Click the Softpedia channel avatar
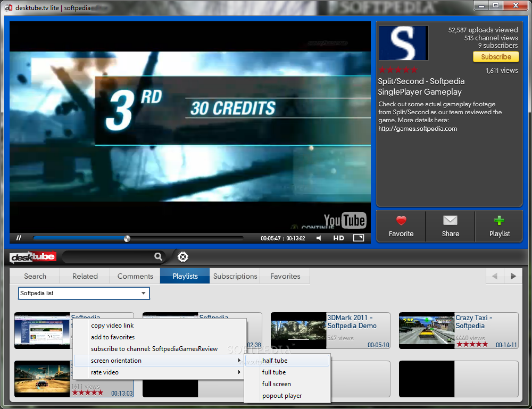 point(403,43)
